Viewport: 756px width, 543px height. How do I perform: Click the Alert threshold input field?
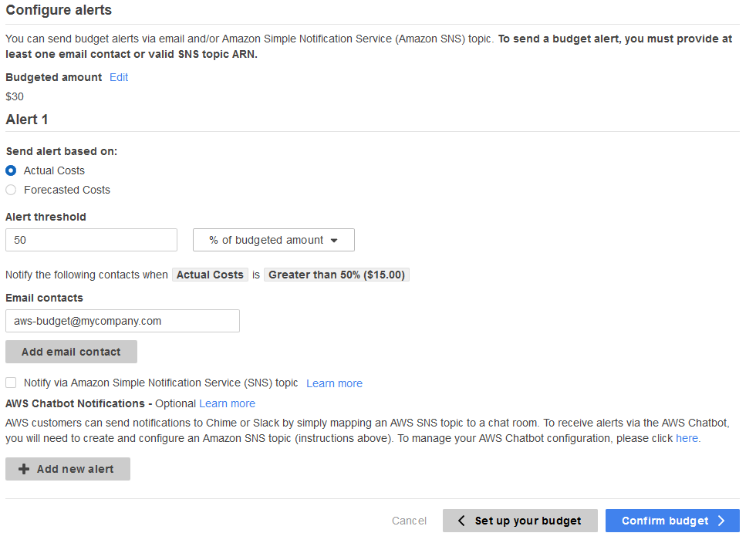click(91, 240)
